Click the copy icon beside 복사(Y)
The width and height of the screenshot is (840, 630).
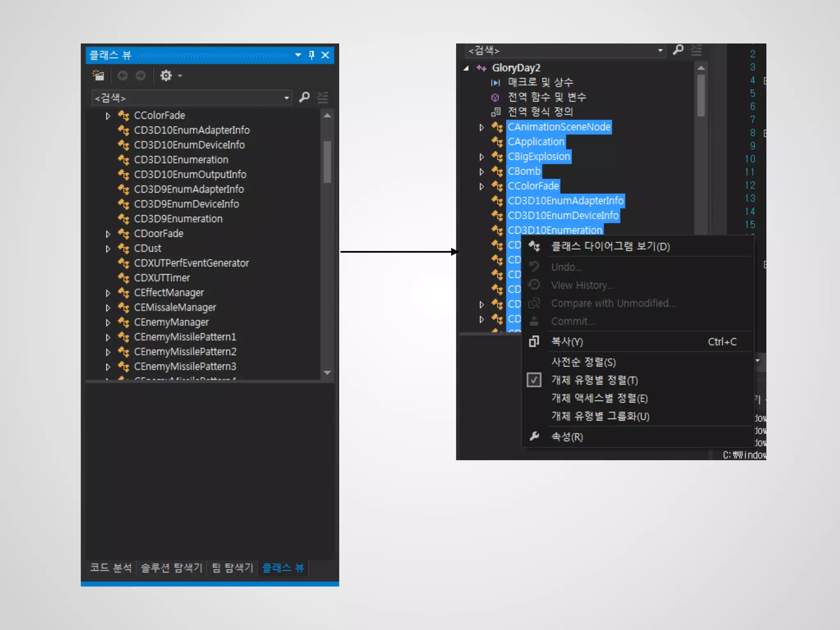534,341
